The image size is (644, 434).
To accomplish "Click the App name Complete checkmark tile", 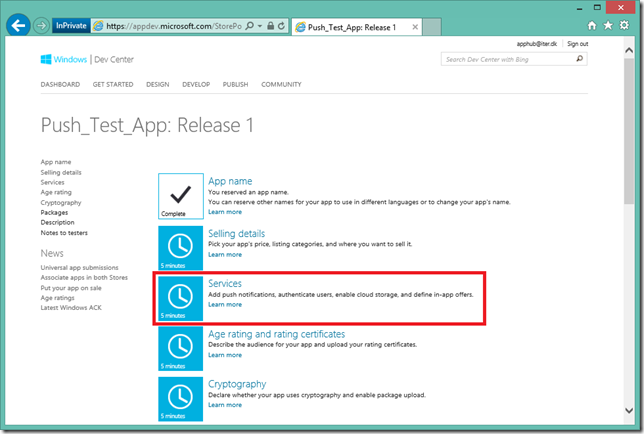I will click(x=181, y=196).
